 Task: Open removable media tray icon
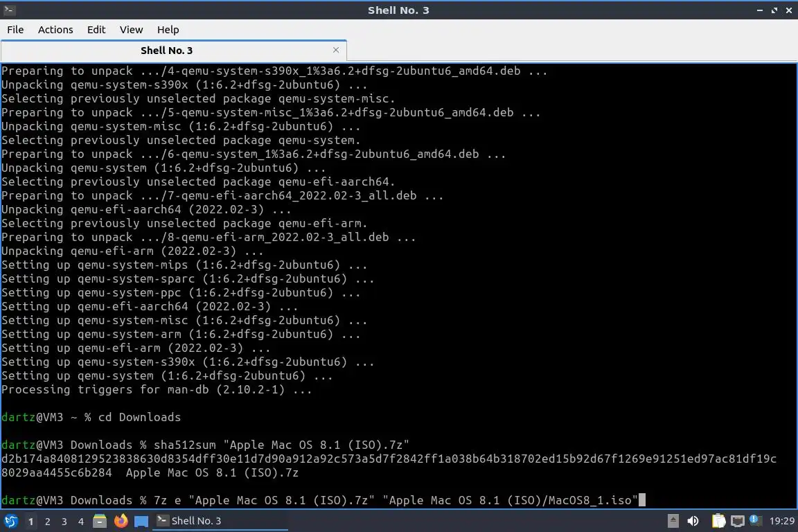tap(673, 521)
